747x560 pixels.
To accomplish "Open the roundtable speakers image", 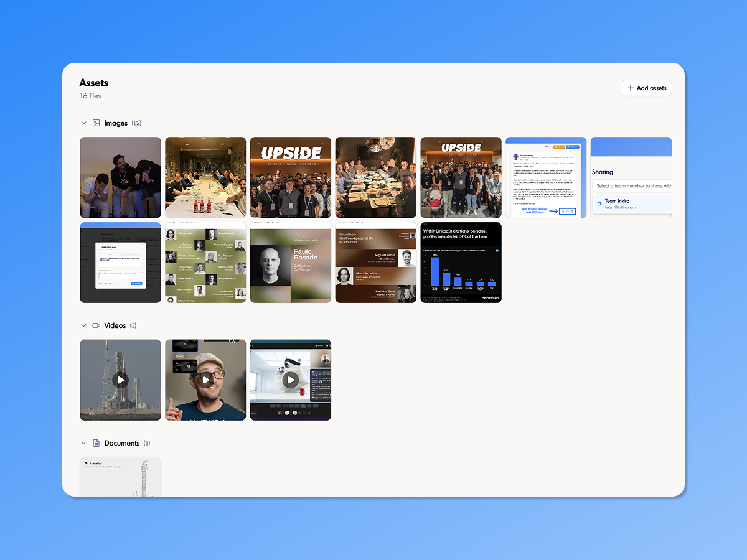I will point(376,263).
